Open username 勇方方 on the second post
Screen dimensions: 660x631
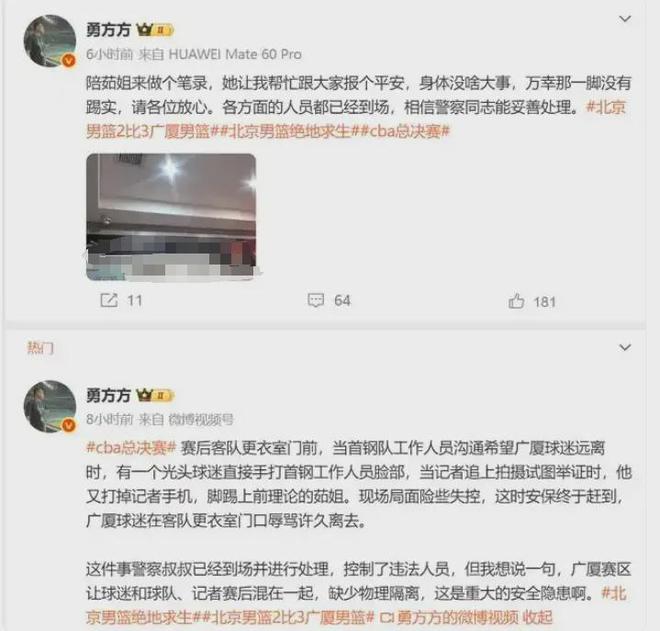(x=108, y=396)
